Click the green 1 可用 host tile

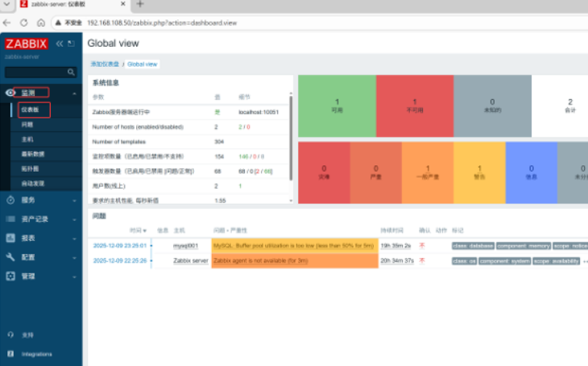click(x=337, y=106)
